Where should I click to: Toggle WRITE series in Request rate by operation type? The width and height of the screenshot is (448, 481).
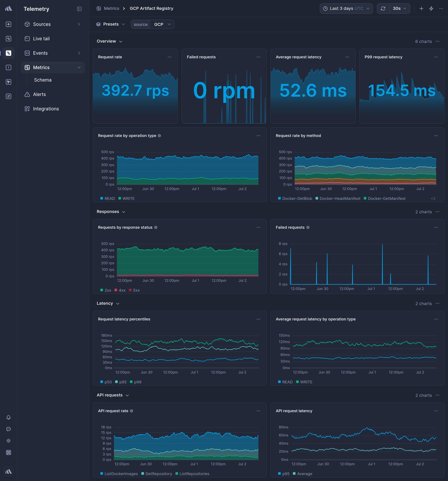[126, 199]
